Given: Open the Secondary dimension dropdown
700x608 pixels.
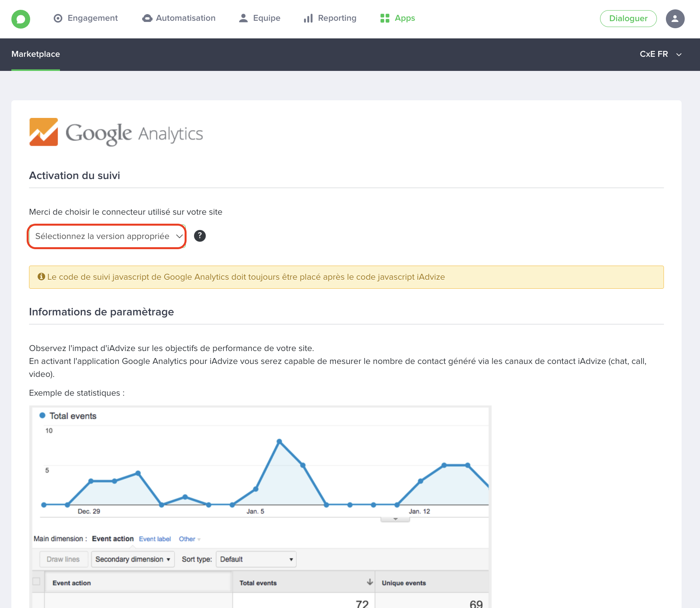Looking at the screenshot, I should [133, 559].
